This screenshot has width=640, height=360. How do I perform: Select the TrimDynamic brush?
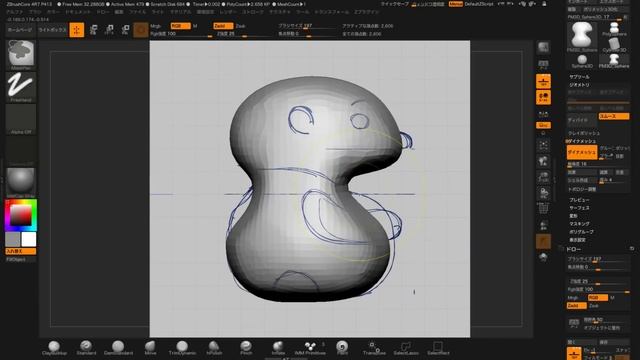pyautogui.click(x=182, y=348)
